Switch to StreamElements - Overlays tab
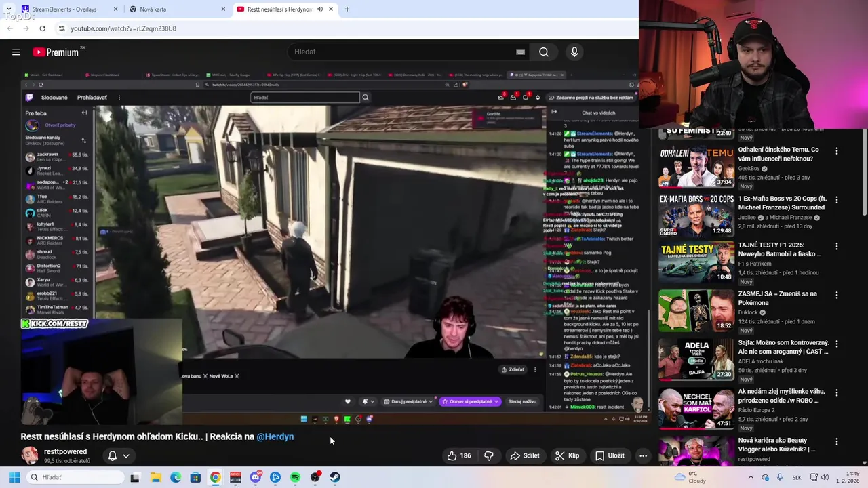 [x=70, y=9]
